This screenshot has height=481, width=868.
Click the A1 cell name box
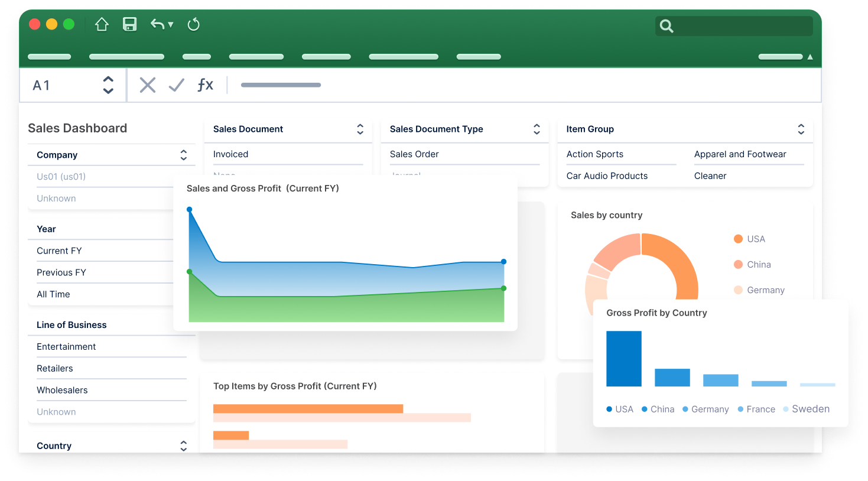[x=41, y=86]
